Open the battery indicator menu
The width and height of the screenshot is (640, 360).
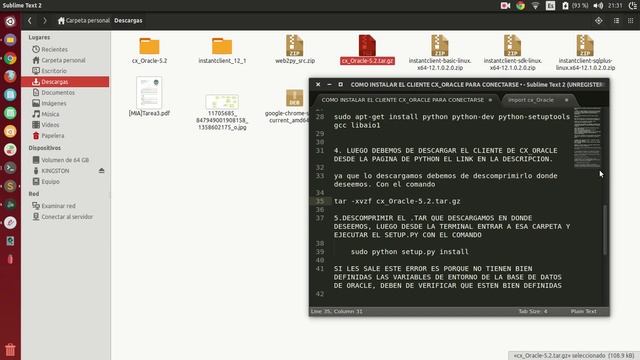click(x=576, y=5)
